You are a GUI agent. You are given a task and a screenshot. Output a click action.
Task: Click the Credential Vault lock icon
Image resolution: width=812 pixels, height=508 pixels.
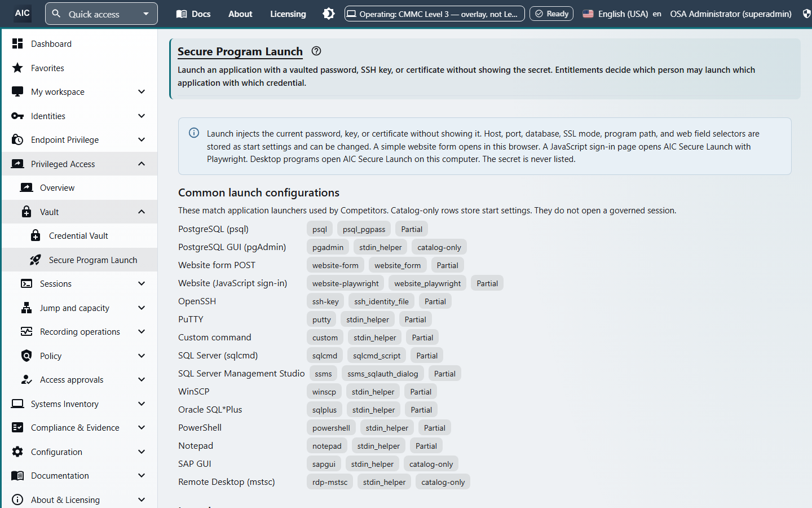pyautogui.click(x=36, y=235)
